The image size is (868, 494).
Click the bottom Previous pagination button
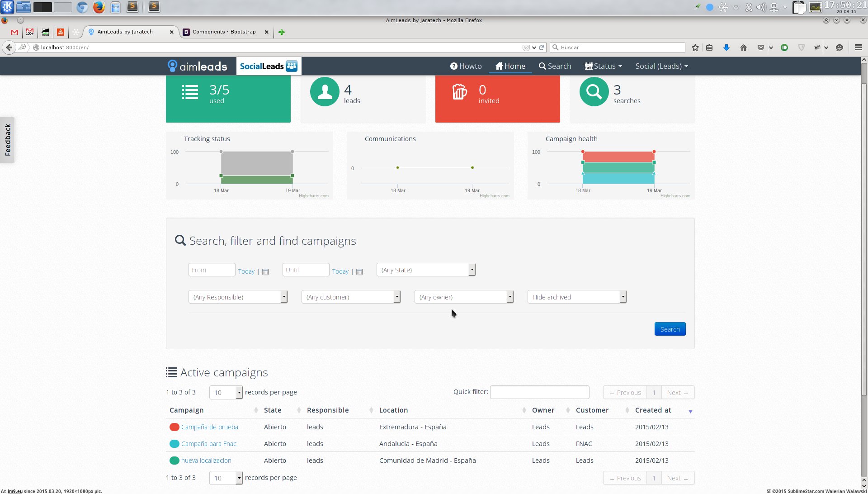(625, 478)
